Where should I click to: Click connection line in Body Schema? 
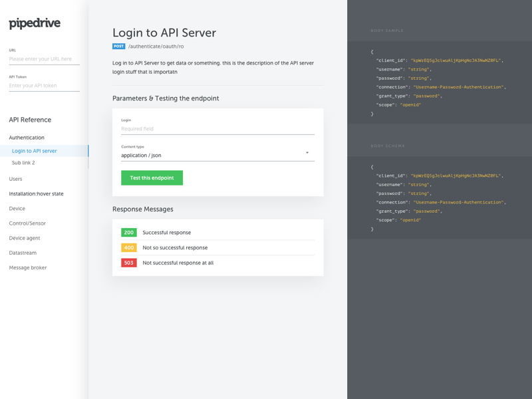(x=441, y=202)
